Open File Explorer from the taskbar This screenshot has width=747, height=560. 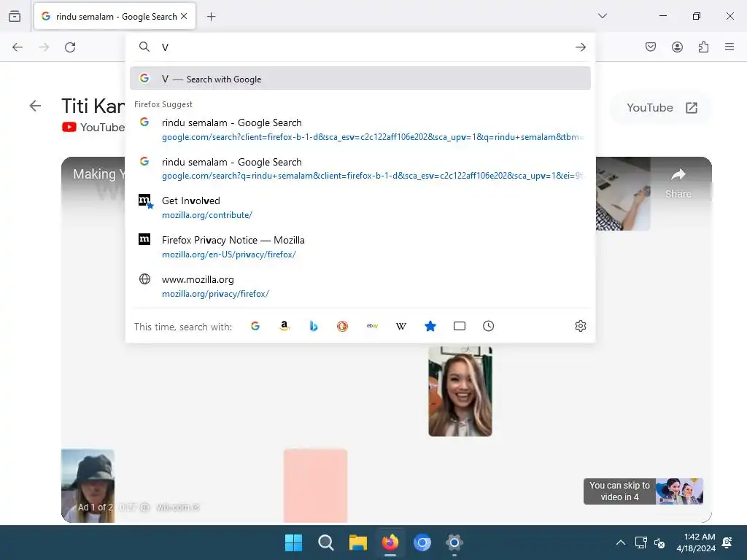pos(357,542)
